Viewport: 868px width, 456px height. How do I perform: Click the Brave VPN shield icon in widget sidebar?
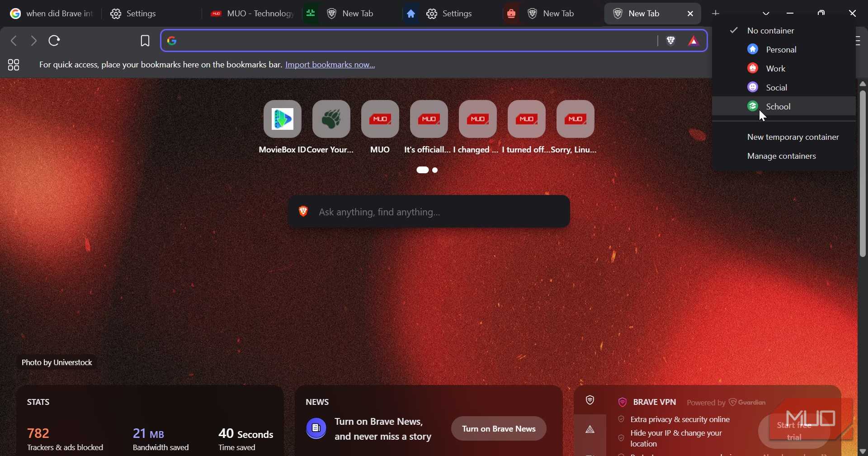590,400
